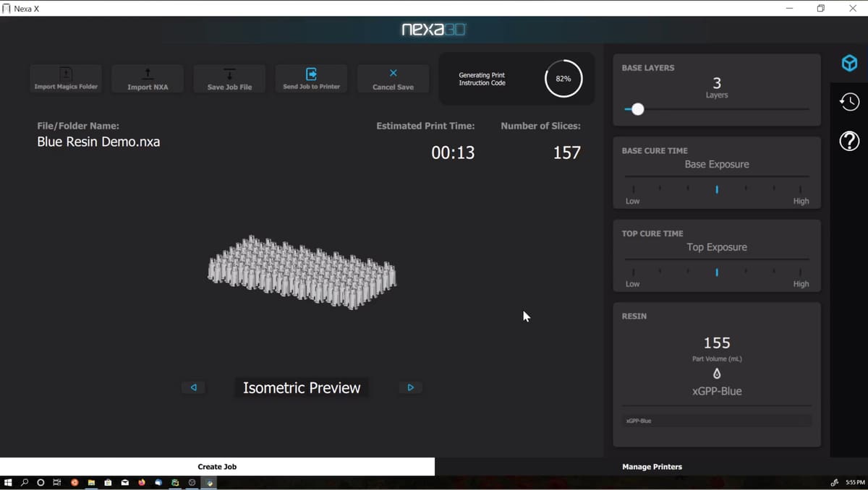Screen dimensions: 868x490
Task: Open Task View in taskbar
Action: (x=57, y=483)
